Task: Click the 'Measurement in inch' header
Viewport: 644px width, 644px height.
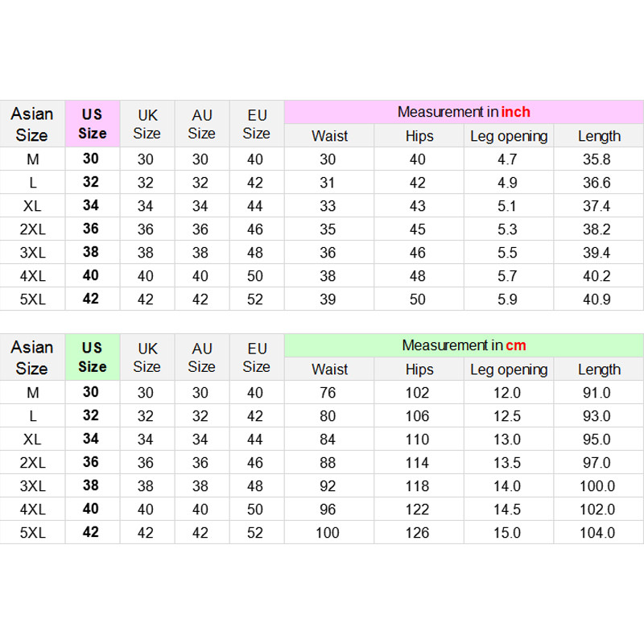Action: click(464, 112)
